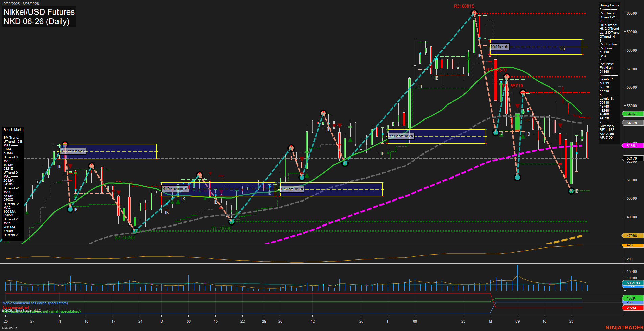
Task: Expand the M:March monthly range box
Action: pos(500,47)
